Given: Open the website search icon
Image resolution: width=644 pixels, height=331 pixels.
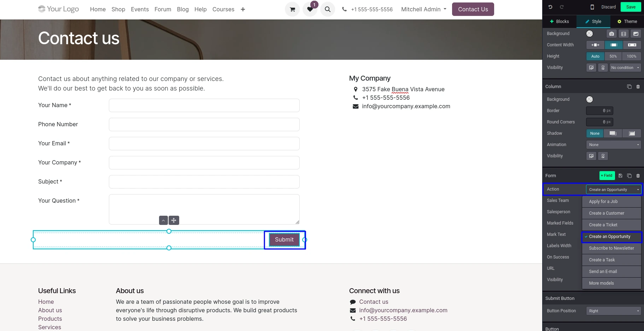Looking at the screenshot, I should 328,9.
